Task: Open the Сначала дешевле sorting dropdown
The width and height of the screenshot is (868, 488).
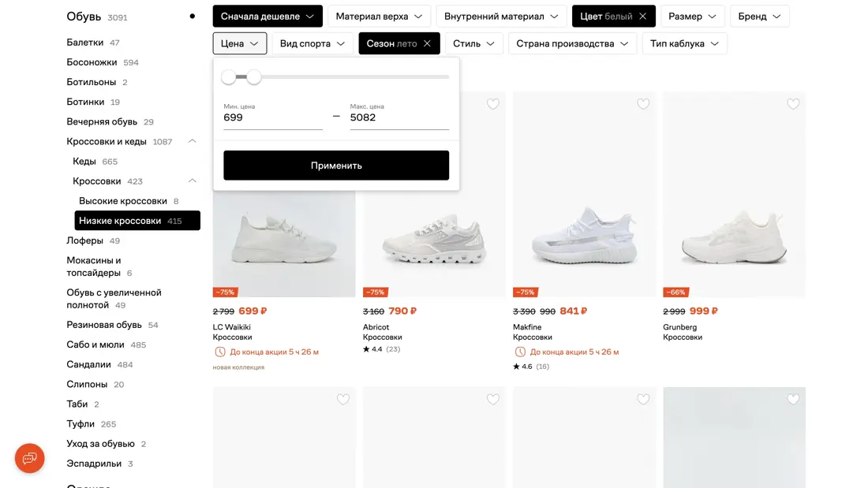Action: 268,17
